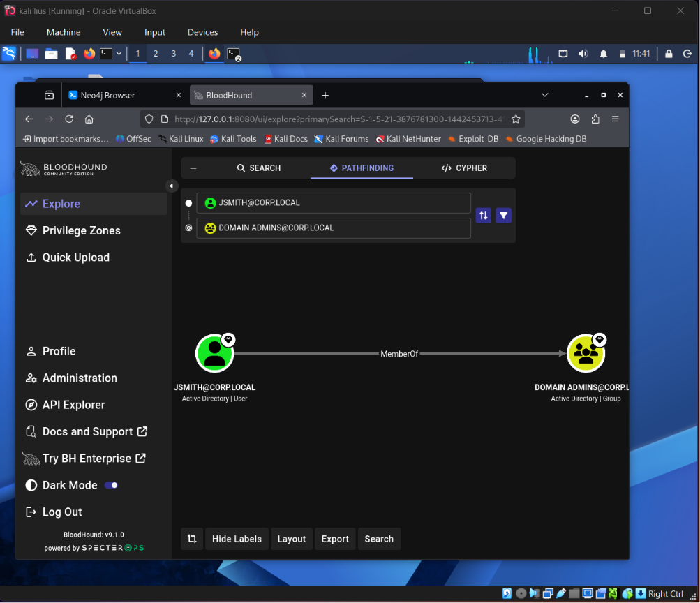Open the Kali applications menu icon

[9, 54]
